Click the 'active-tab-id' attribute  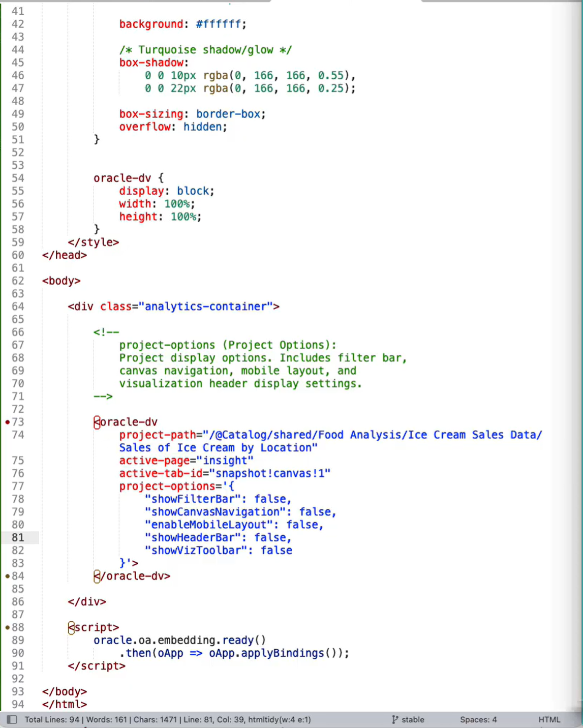161,473
